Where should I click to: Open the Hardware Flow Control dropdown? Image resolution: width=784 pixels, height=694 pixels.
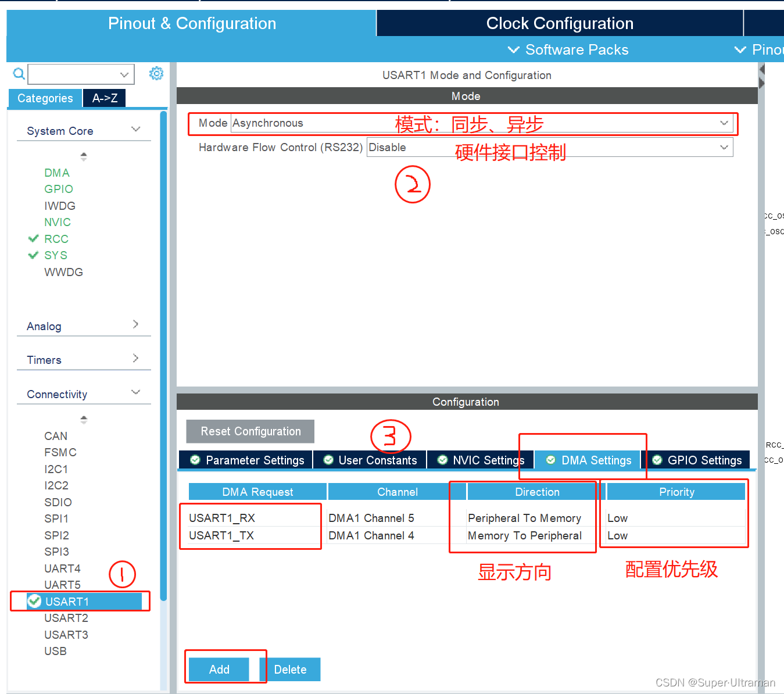pyautogui.click(x=724, y=147)
